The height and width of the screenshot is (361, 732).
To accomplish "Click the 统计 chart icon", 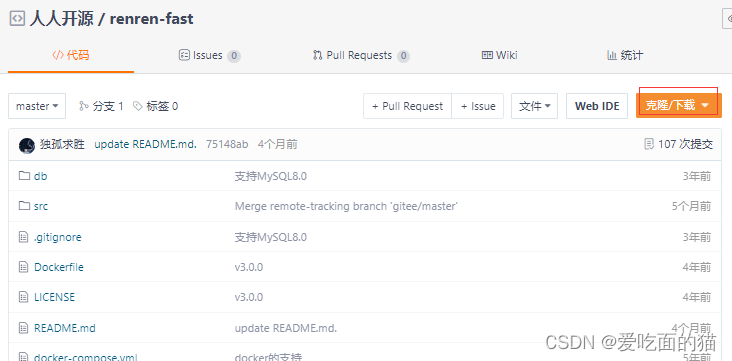I will 612,56.
